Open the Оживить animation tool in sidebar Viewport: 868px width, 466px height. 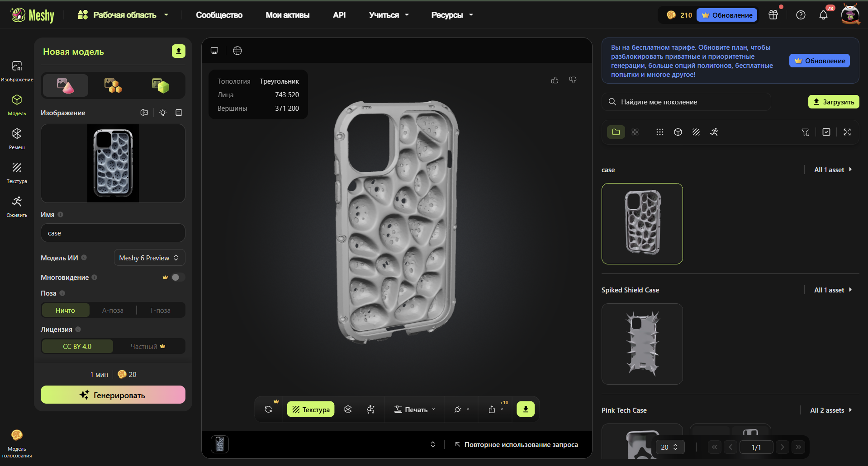(17, 207)
